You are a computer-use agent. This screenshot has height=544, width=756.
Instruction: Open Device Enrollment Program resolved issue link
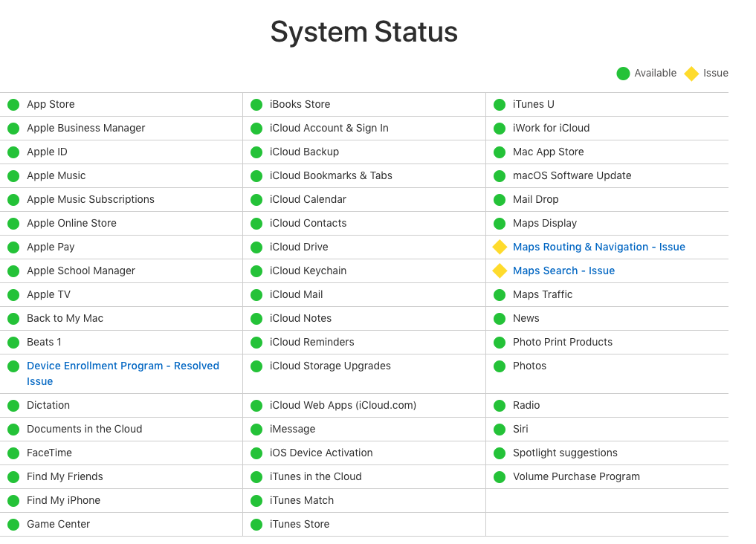[123, 366]
